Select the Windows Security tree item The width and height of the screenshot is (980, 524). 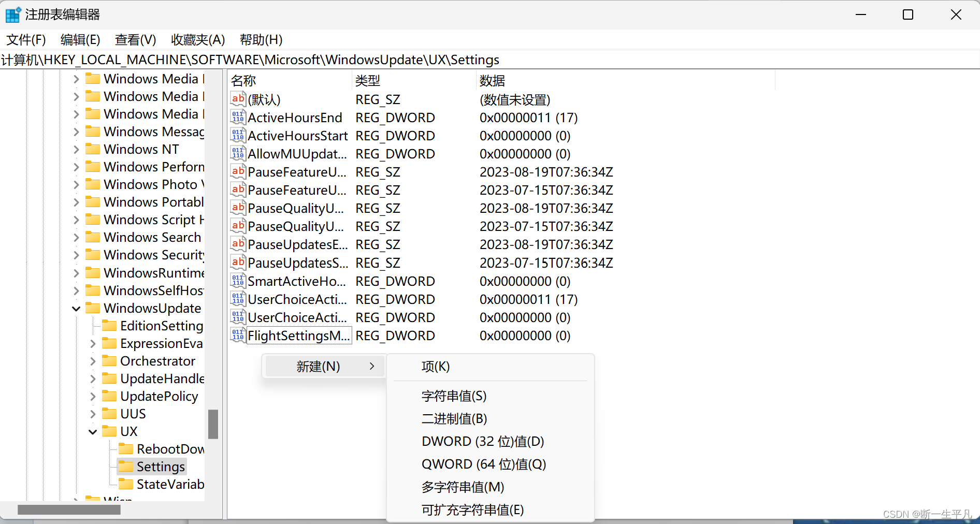(154, 255)
